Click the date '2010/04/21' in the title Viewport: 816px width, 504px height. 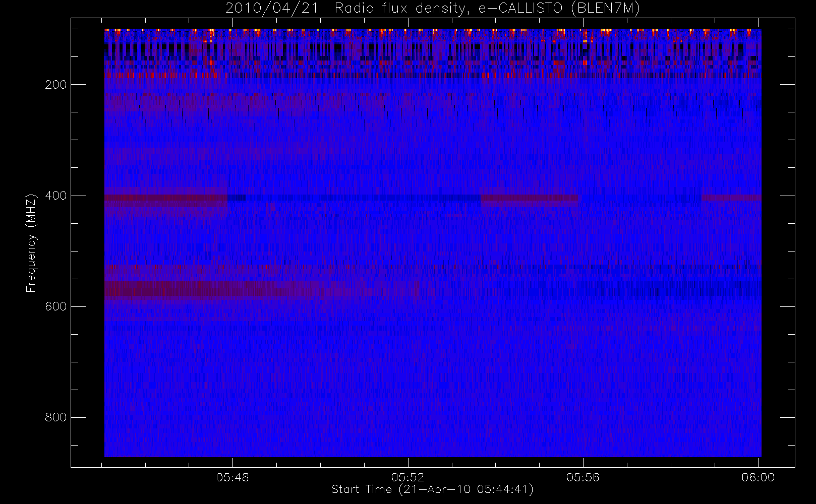point(271,9)
